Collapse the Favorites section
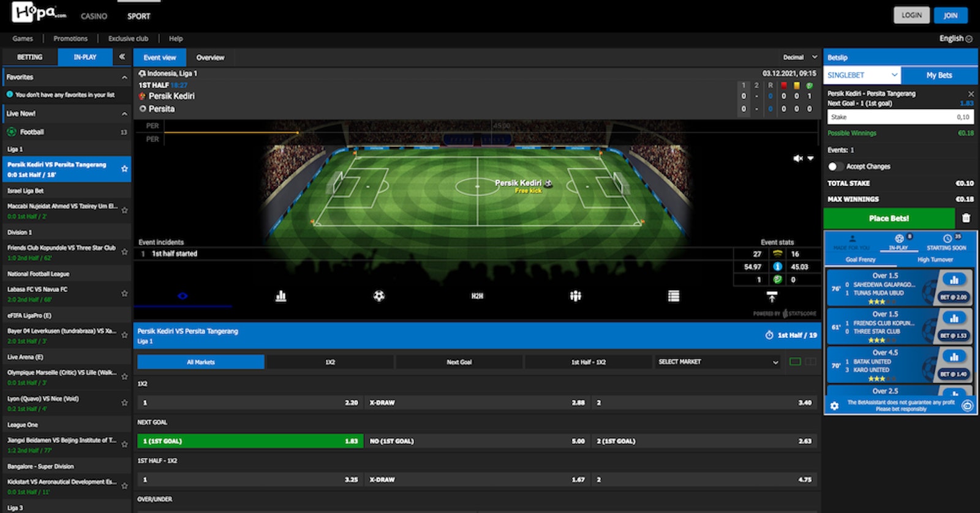The width and height of the screenshot is (980, 513). tap(124, 78)
